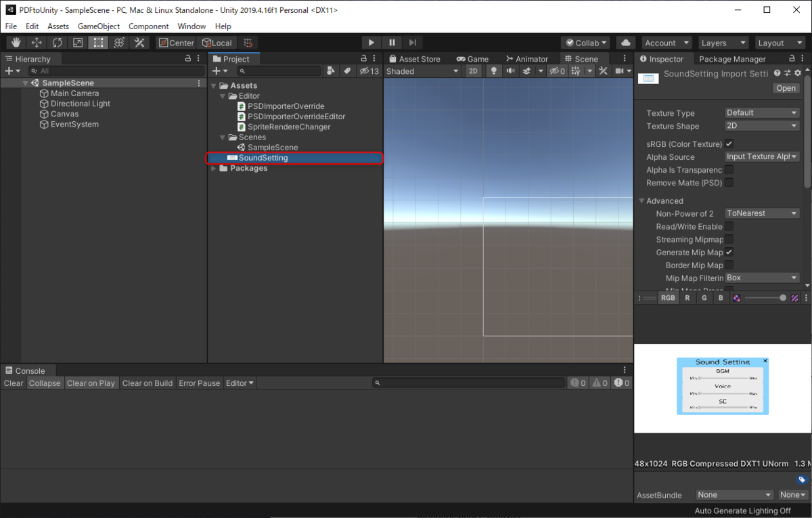Open Alpha Source dropdown
This screenshot has height=518, width=812.
click(762, 156)
